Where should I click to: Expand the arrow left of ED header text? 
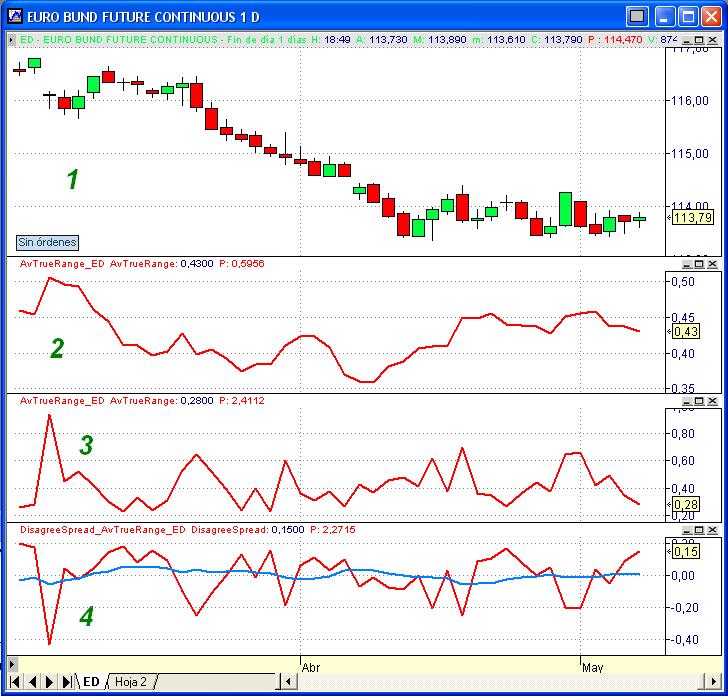11,40
